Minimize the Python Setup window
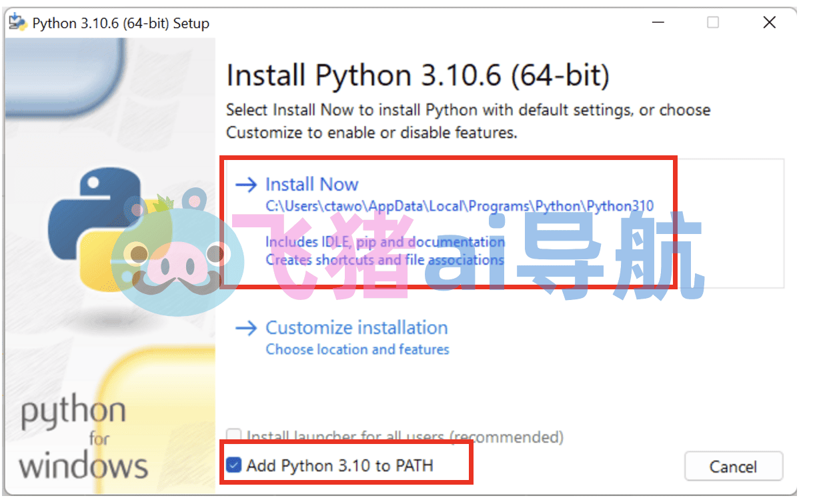 (658, 23)
